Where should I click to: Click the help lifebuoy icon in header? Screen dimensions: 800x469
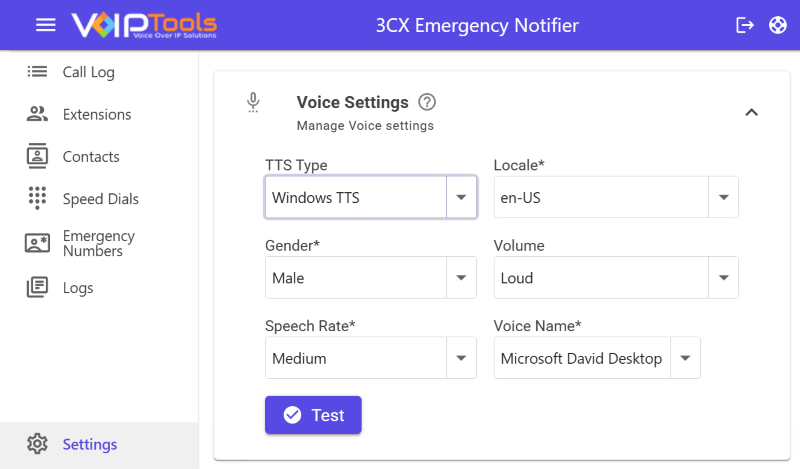778,25
